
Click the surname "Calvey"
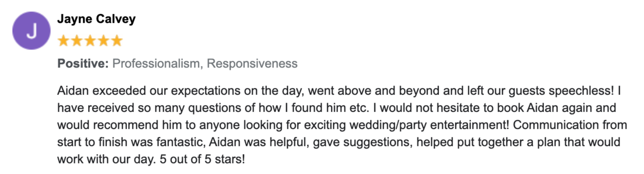click(116, 19)
